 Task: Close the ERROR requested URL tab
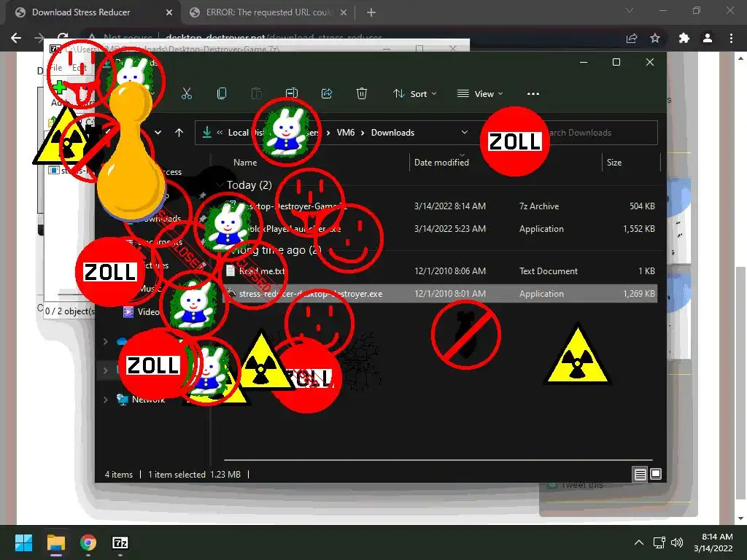[344, 12]
